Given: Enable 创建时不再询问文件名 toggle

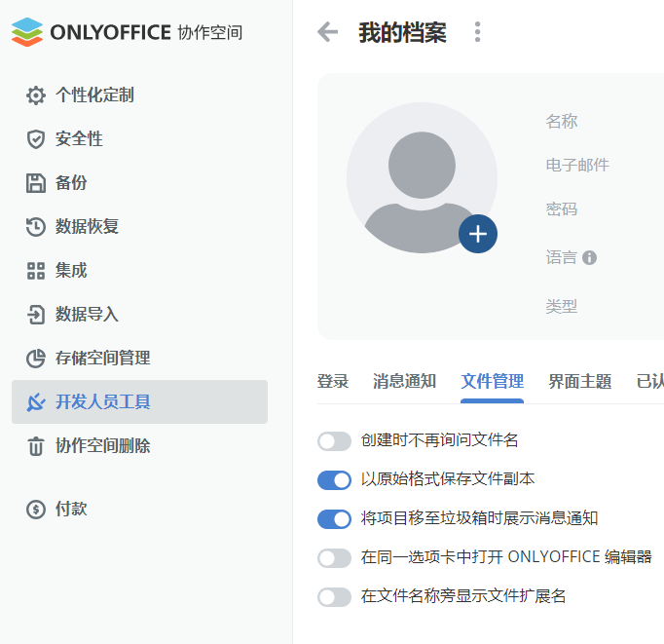Looking at the screenshot, I should pos(334,441).
